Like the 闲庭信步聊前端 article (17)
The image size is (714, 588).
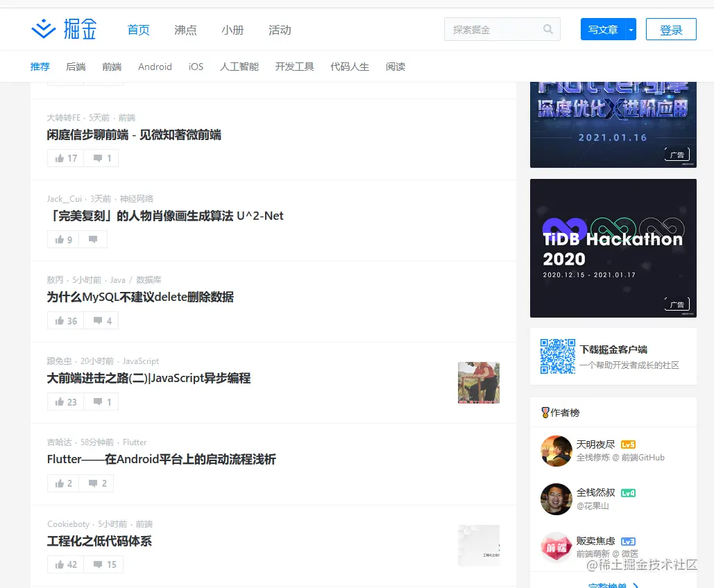(65, 158)
